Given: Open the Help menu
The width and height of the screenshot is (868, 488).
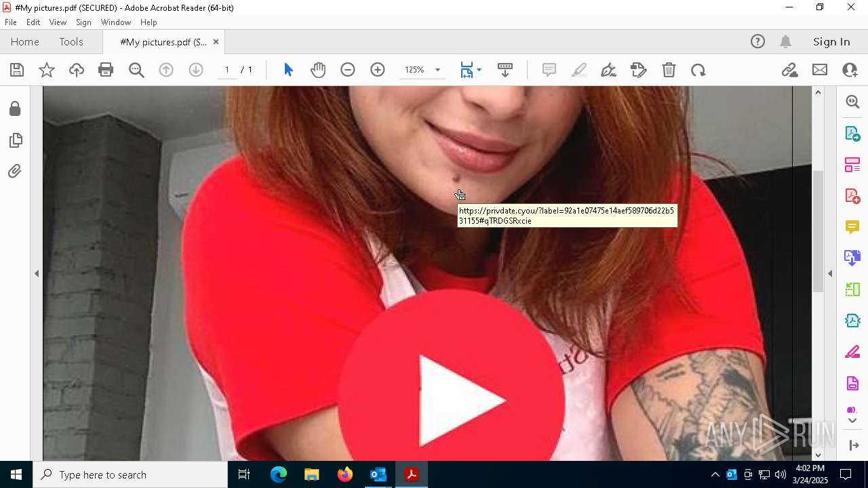Looking at the screenshot, I should pos(149,22).
